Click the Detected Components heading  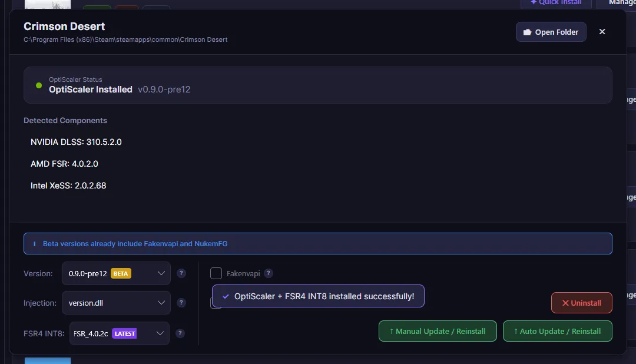(65, 121)
